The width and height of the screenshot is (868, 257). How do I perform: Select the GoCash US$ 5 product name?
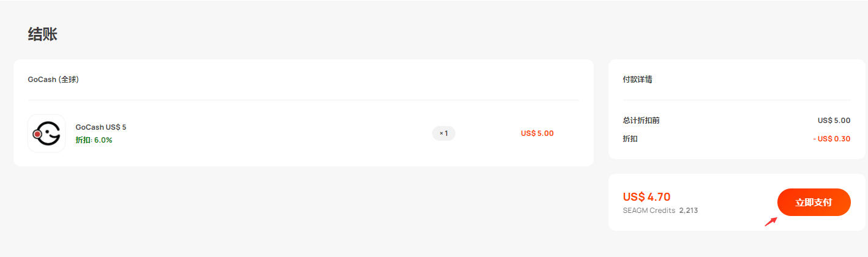101,127
